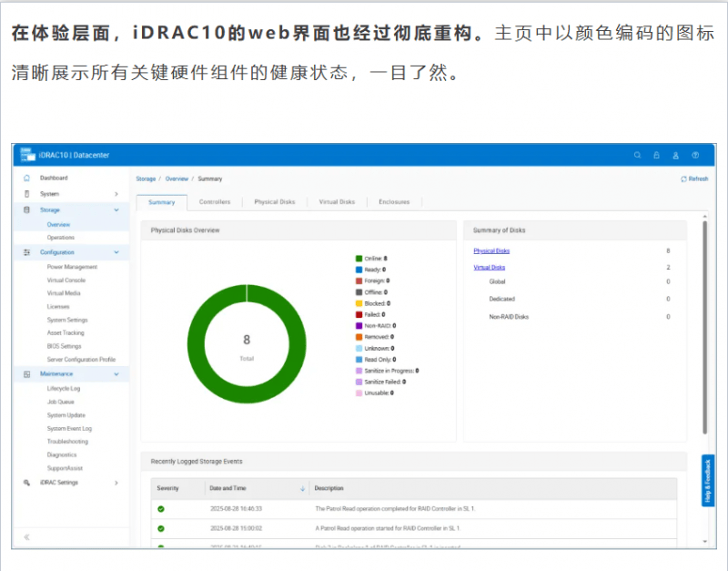The height and width of the screenshot is (571, 728).
Task: Sort events by Date and Time column
Action: click(x=302, y=488)
